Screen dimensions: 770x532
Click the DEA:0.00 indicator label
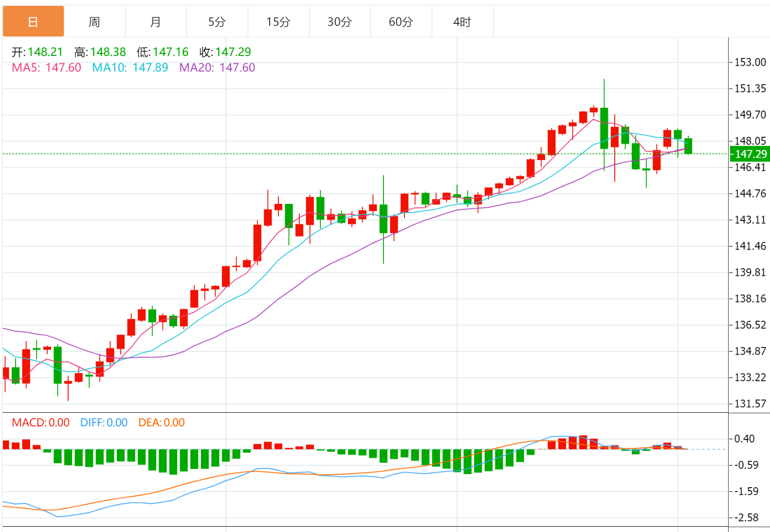click(162, 422)
